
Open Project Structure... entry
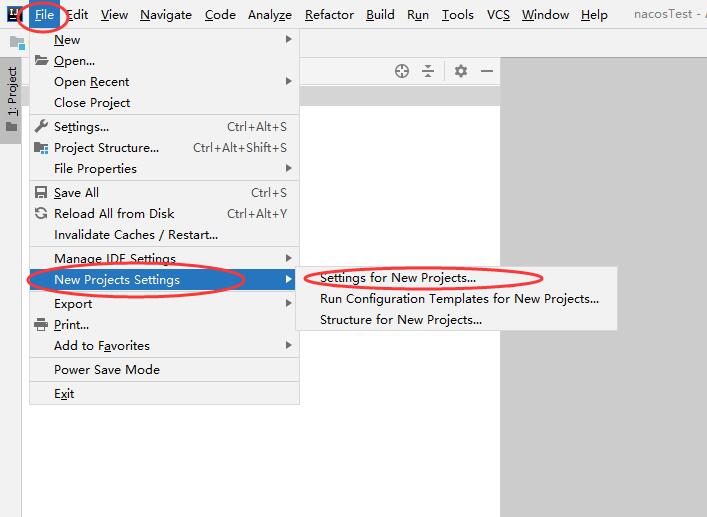164,148
